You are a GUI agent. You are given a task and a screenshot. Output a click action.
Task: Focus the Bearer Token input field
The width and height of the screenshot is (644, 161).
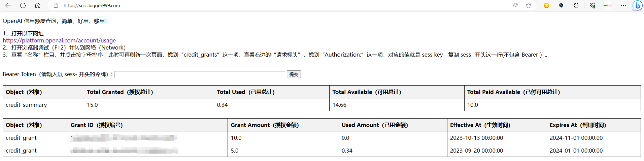coord(200,74)
